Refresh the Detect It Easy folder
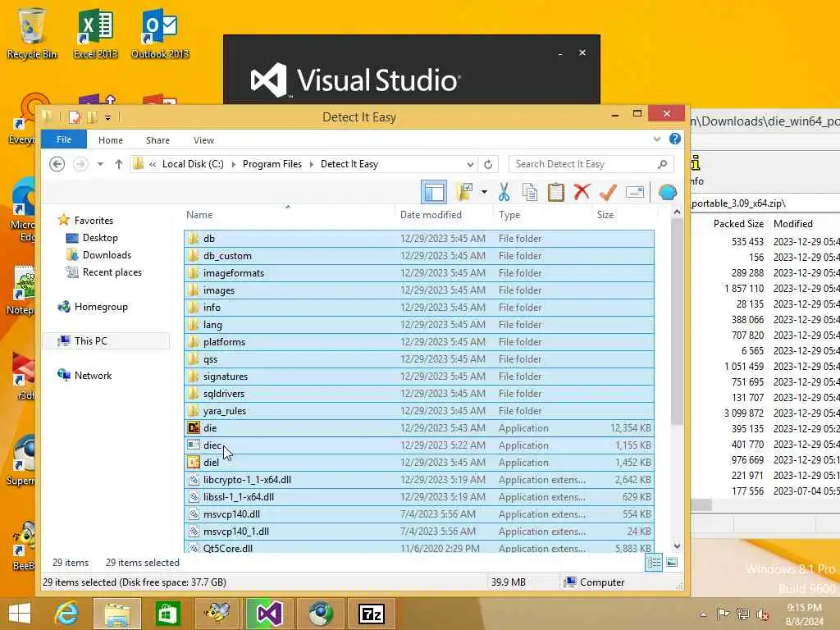The image size is (840, 630). (x=488, y=164)
